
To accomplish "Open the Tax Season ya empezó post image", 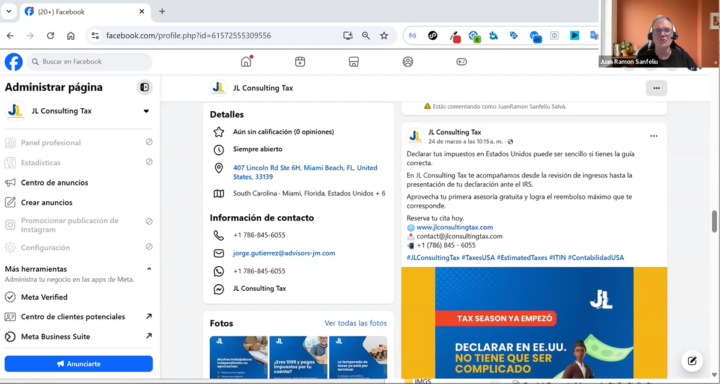I will tap(534, 323).
